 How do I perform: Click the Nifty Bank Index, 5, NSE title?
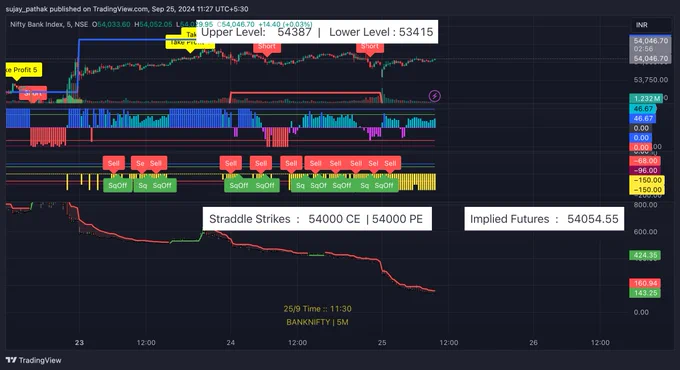[x=49, y=24]
